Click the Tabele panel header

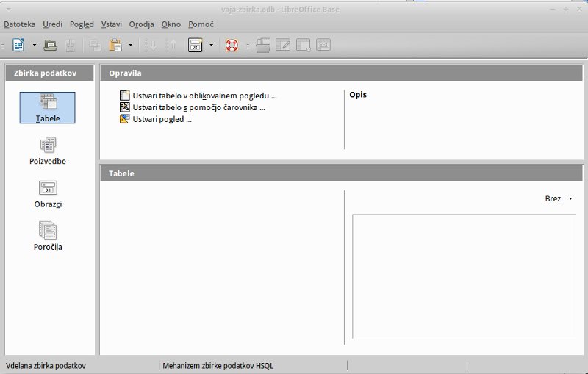[342, 173]
